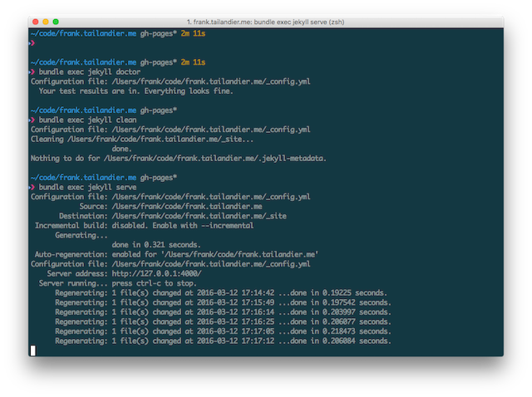Click the orange "2m 11s" timer on first line
The height and width of the screenshot is (397, 532).
(193, 33)
